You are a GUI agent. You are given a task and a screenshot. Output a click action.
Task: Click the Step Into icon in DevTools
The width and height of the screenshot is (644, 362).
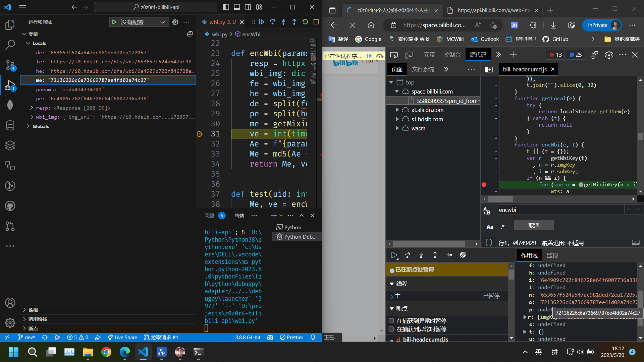421,255
